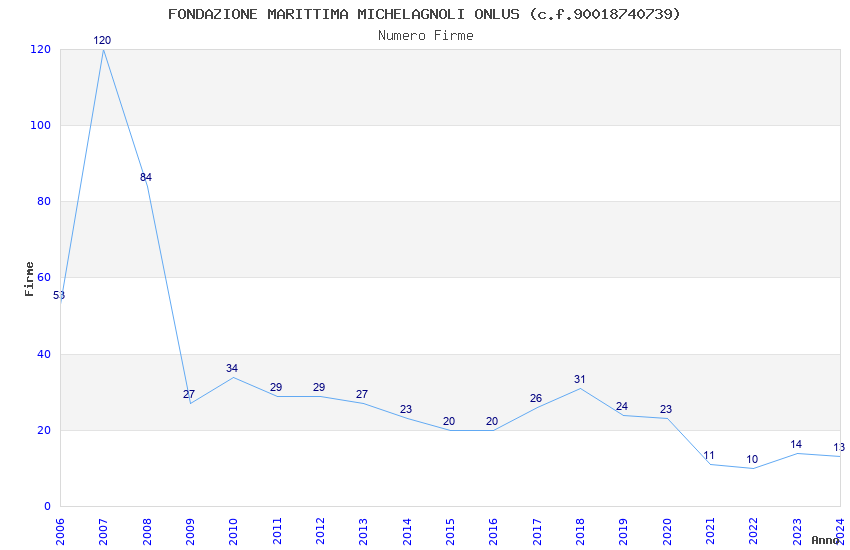This screenshot has height=550, width=850.
Task: Click the vertical 'Firme' axis title
Action: click(x=29, y=279)
